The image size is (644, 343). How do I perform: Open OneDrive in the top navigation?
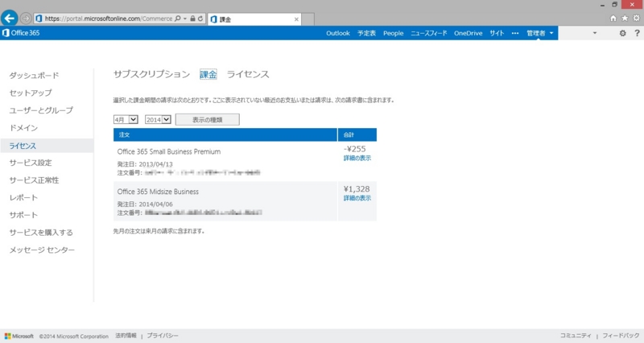point(469,33)
